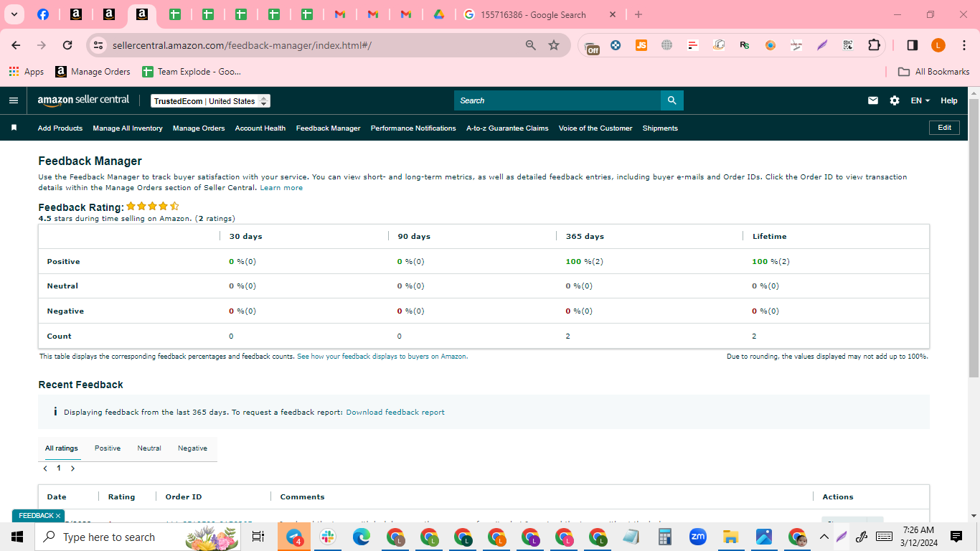Open Zoom from the taskbar

[x=697, y=537]
